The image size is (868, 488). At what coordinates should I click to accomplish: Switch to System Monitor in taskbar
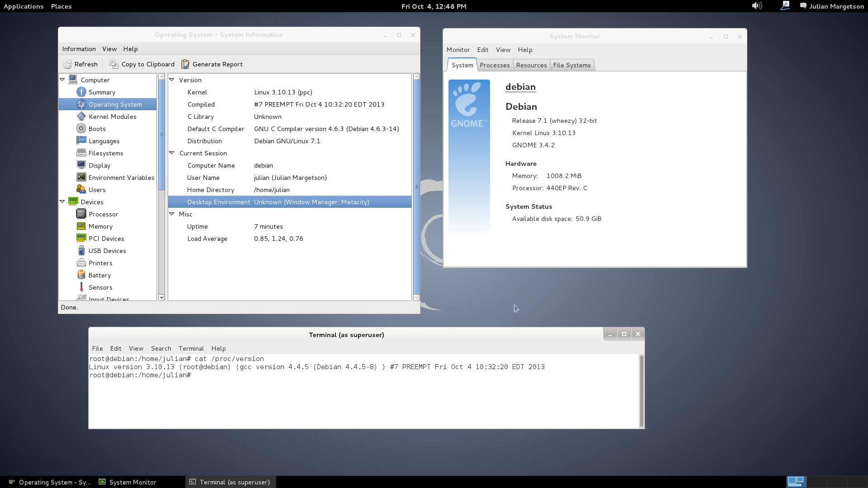(x=128, y=482)
